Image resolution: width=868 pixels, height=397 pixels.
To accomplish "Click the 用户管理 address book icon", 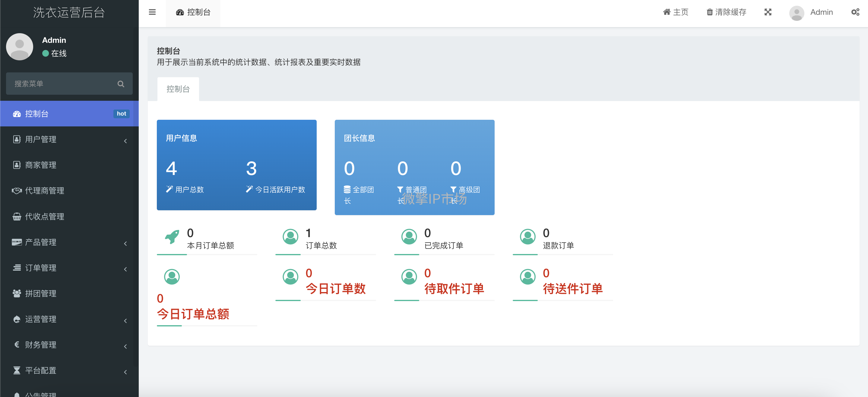I will (x=17, y=139).
